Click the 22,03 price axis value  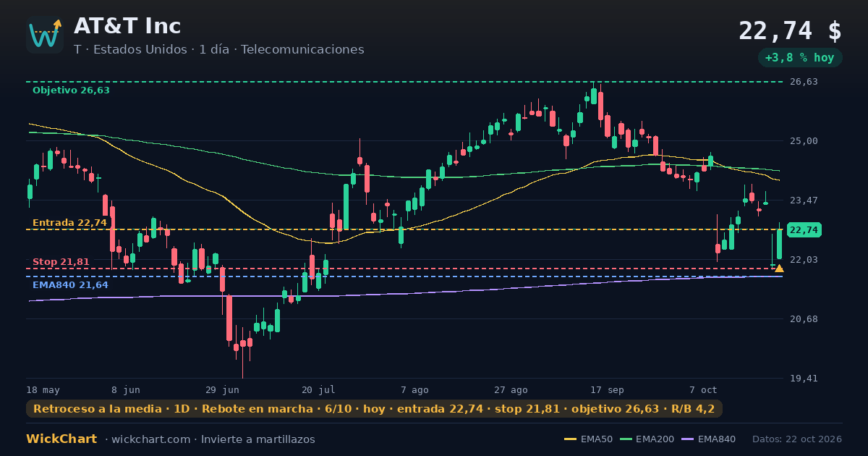point(804,260)
